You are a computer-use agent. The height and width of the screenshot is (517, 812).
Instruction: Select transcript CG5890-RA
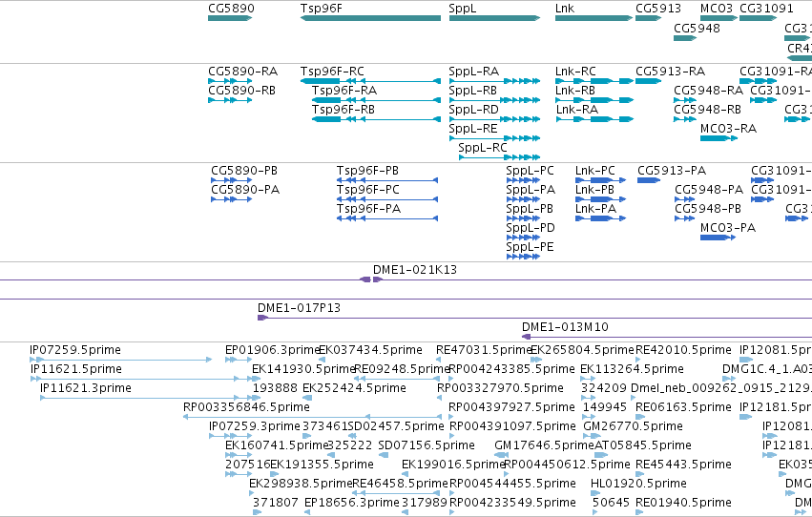coord(230,81)
